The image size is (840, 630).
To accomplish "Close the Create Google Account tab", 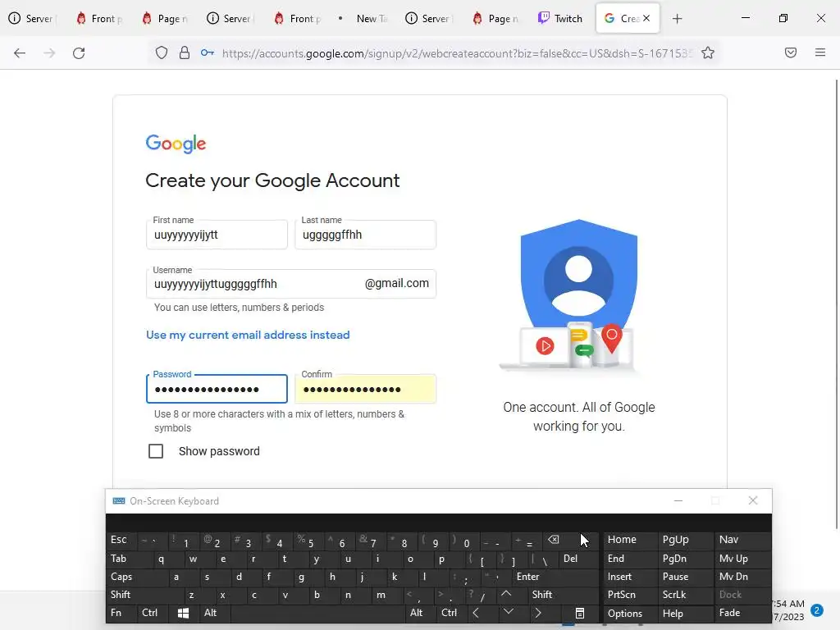I will pyautogui.click(x=646, y=18).
